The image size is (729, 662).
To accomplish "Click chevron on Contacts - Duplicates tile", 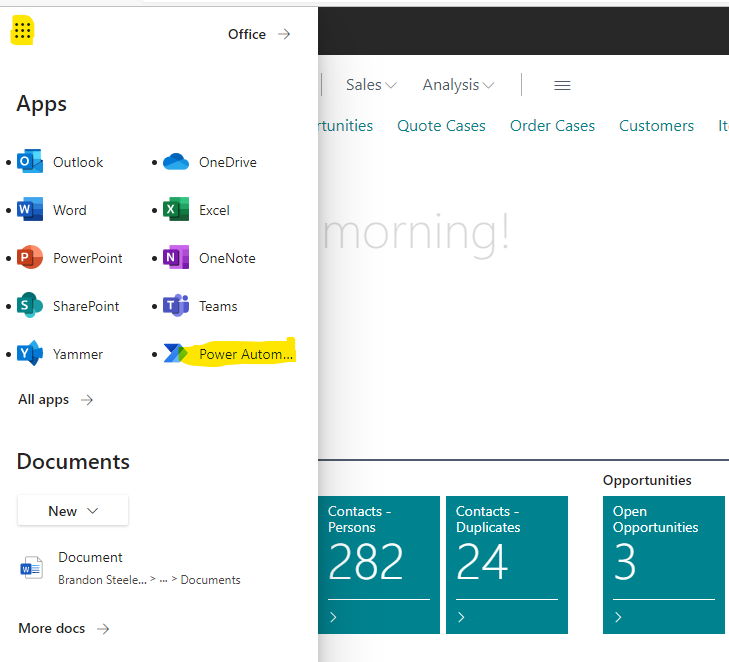I will click(x=461, y=617).
